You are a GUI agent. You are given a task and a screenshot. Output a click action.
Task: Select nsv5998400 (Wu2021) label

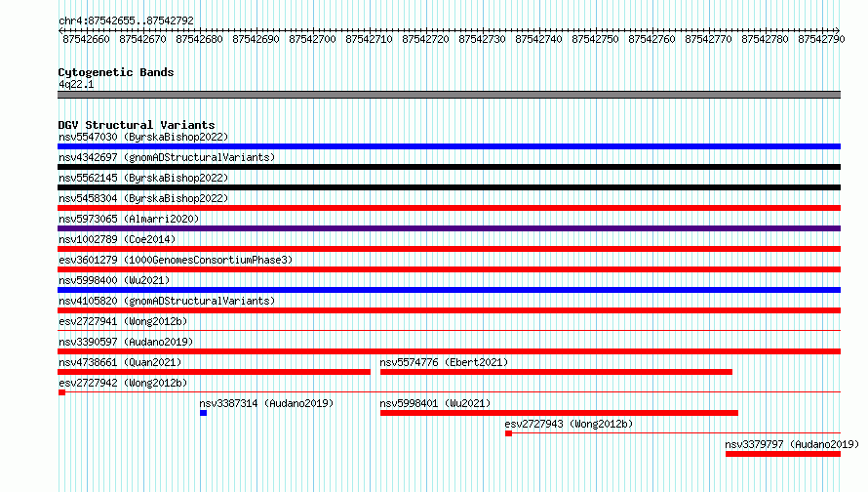click(x=114, y=280)
